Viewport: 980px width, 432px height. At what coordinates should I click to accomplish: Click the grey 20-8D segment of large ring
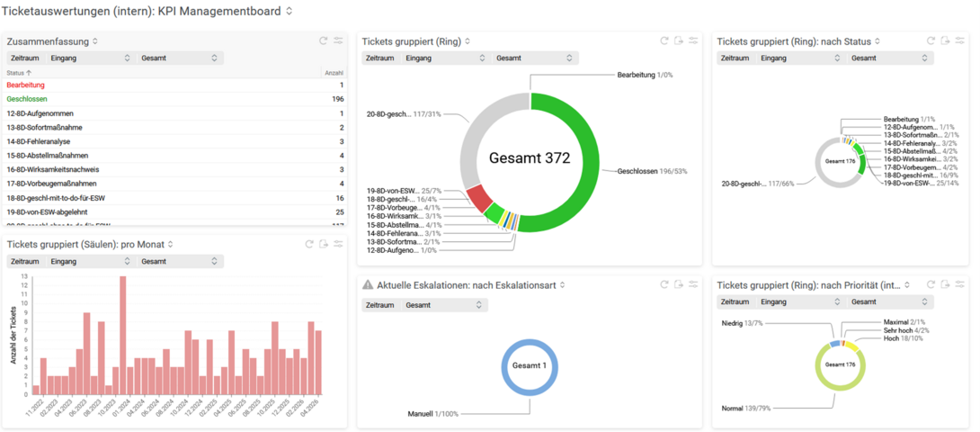point(473,135)
